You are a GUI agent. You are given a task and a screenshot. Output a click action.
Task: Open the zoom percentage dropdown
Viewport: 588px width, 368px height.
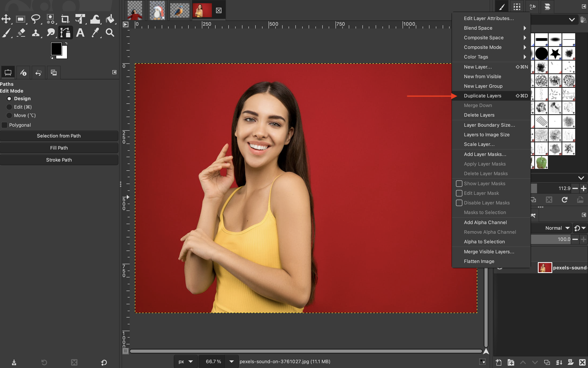[231, 361]
